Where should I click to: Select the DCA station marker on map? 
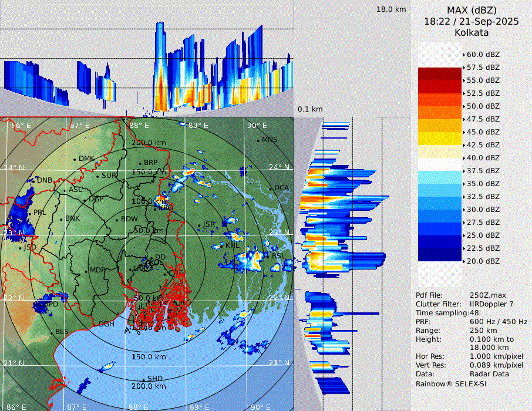[x=271, y=188]
